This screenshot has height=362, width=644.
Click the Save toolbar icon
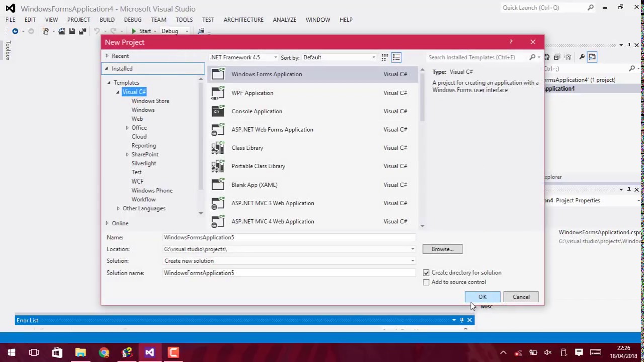click(x=72, y=31)
